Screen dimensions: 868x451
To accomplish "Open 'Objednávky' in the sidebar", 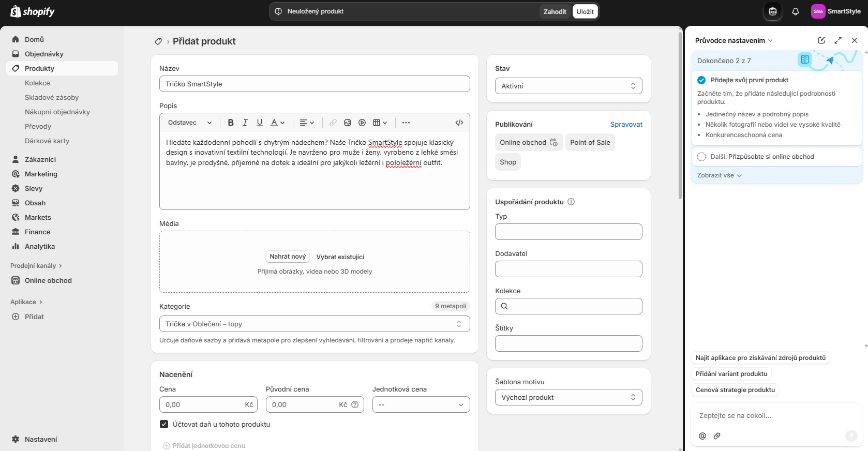I will pyautogui.click(x=44, y=54).
